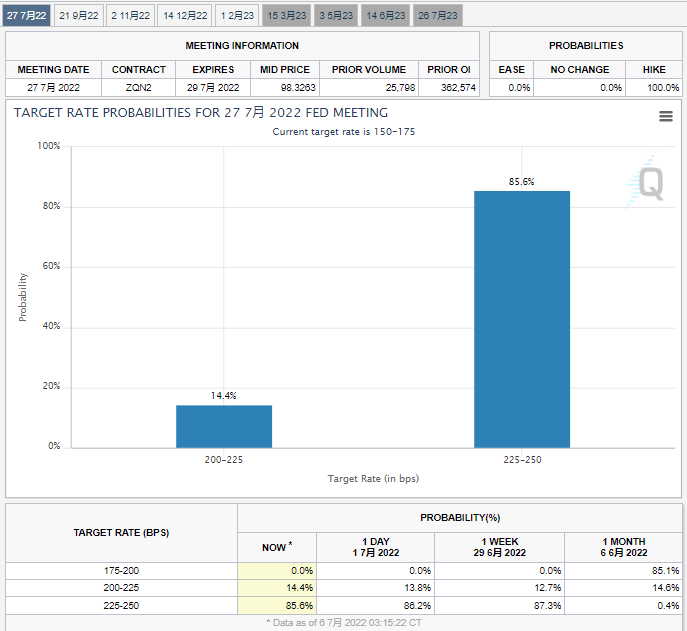The height and width of the screenshot is (631, 687).
Task: Select the 1 2月23 meeting tab
Action: [237, 16]
